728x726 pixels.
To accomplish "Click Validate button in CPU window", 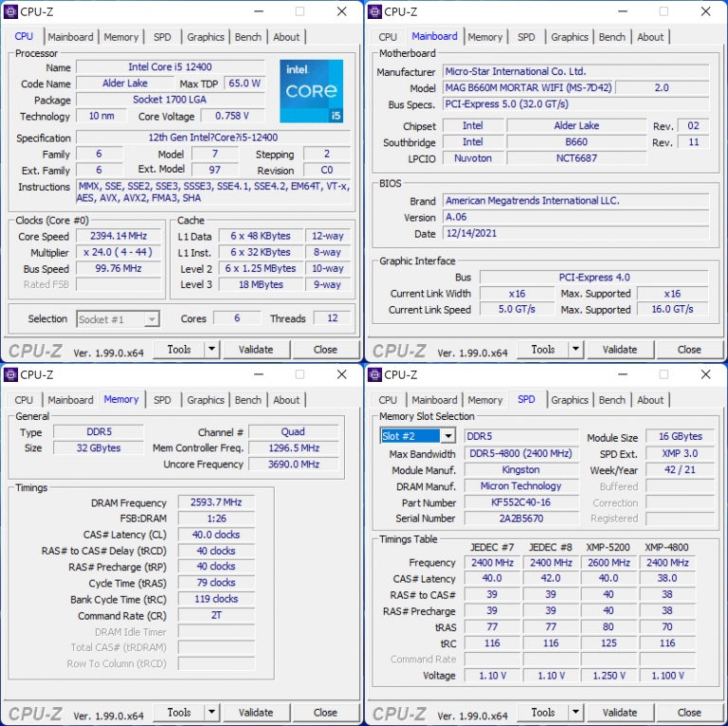I will pyautogui.click(x=256, y=350).
